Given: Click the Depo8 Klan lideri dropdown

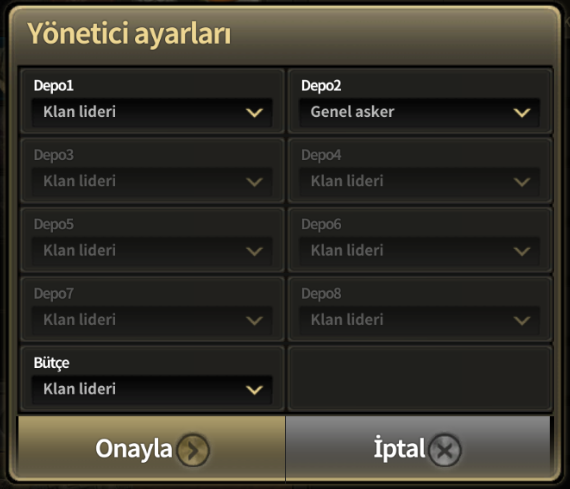Looking at the screenshot, I should pos(419,320).
